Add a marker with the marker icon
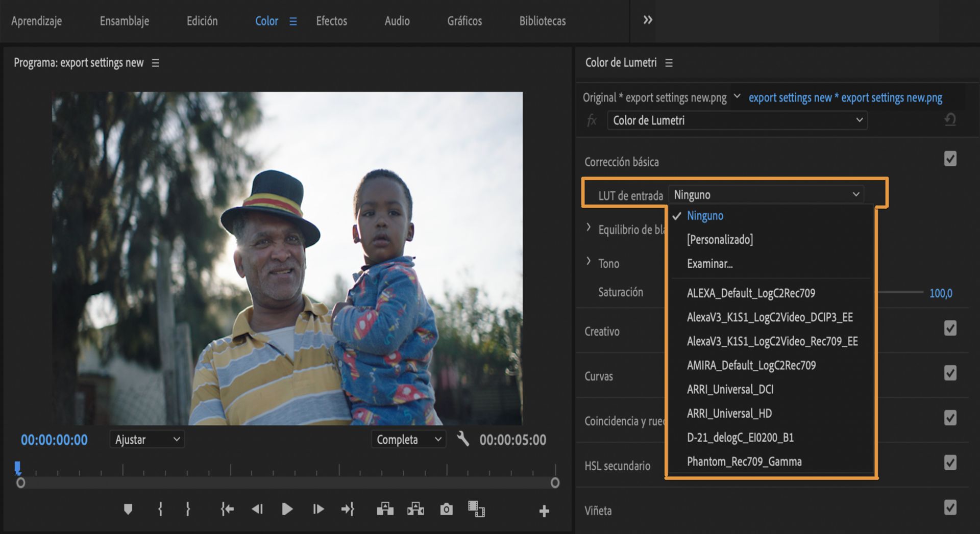The width and height of the screenshot is (980, 534). click(128, 509)
